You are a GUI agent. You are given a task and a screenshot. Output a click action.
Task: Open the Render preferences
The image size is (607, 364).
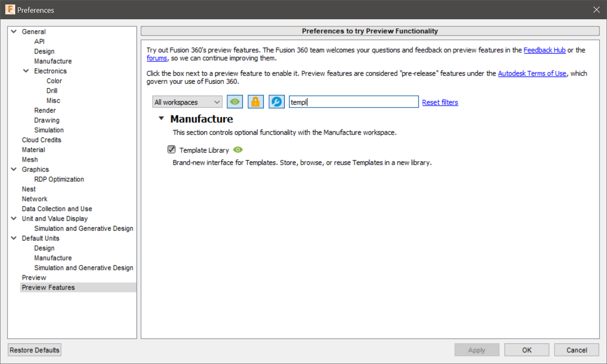tap(45, 110)
